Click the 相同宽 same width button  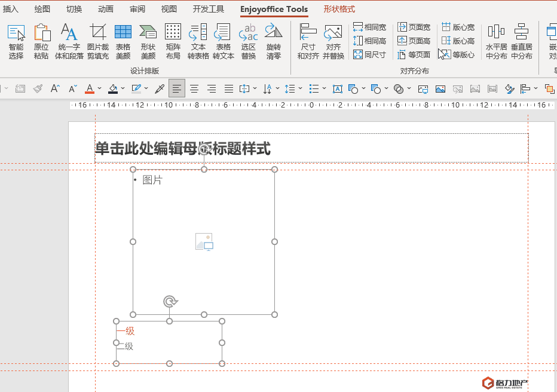[369, 27]
